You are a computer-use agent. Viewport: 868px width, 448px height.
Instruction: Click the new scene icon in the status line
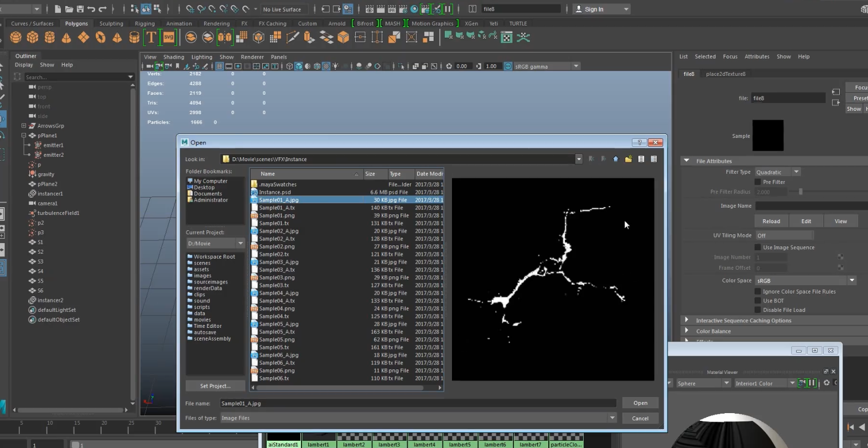pos(58,9)
